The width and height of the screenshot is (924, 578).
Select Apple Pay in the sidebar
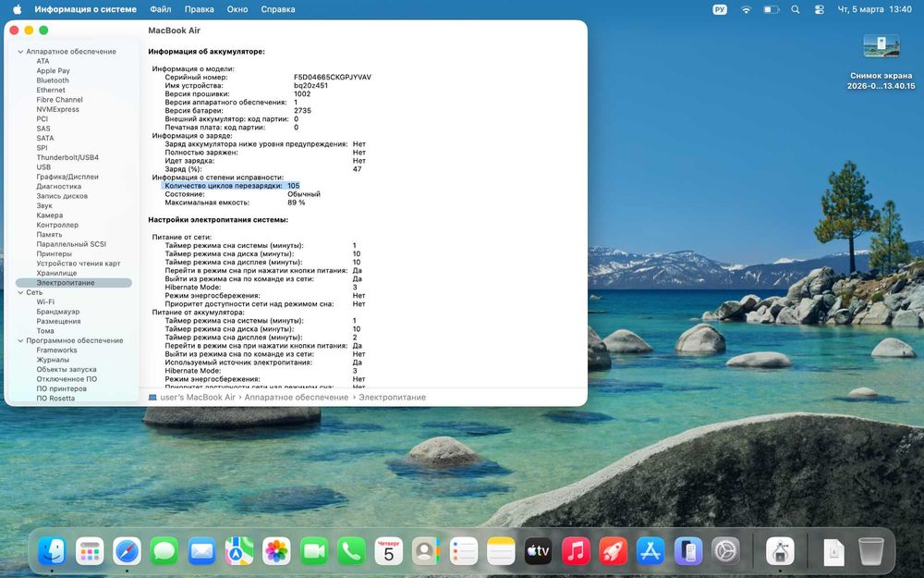53,71
